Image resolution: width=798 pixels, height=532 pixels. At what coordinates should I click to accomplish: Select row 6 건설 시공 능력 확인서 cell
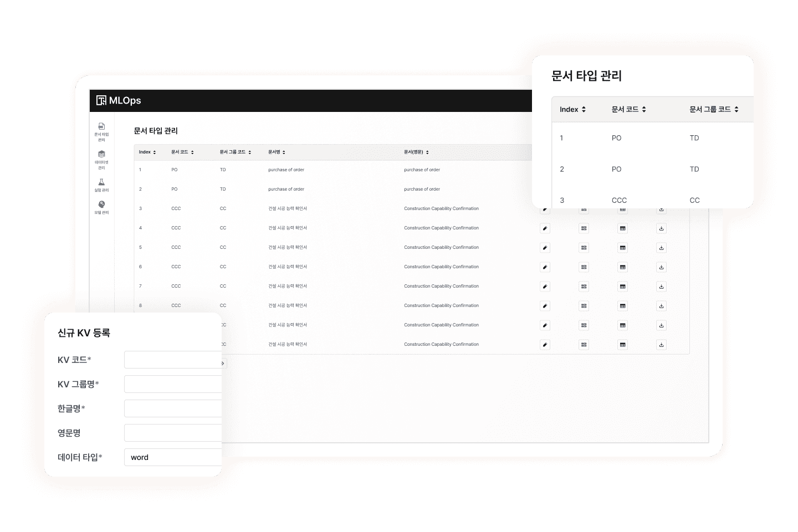coord(288,267)
